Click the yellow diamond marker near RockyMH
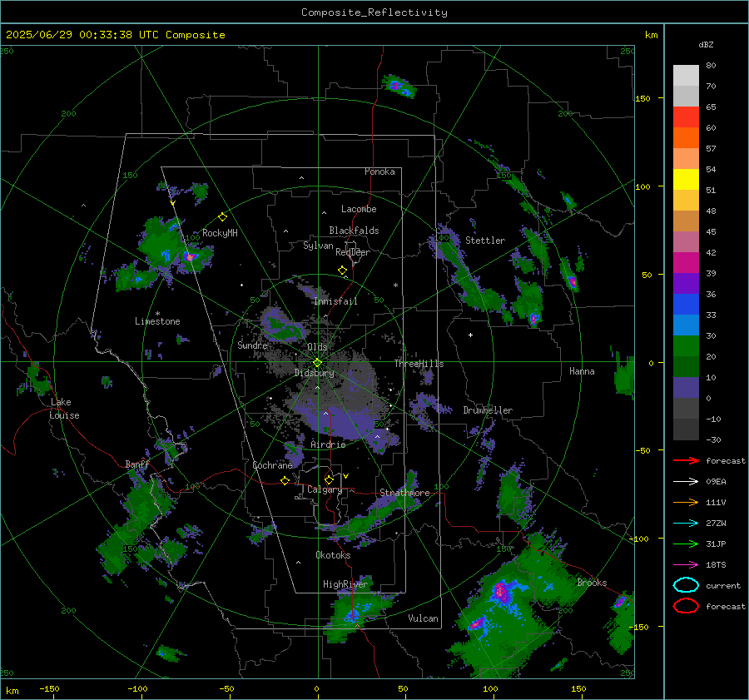This screenshot has height=700, width=749. click(x=222, y=217)
